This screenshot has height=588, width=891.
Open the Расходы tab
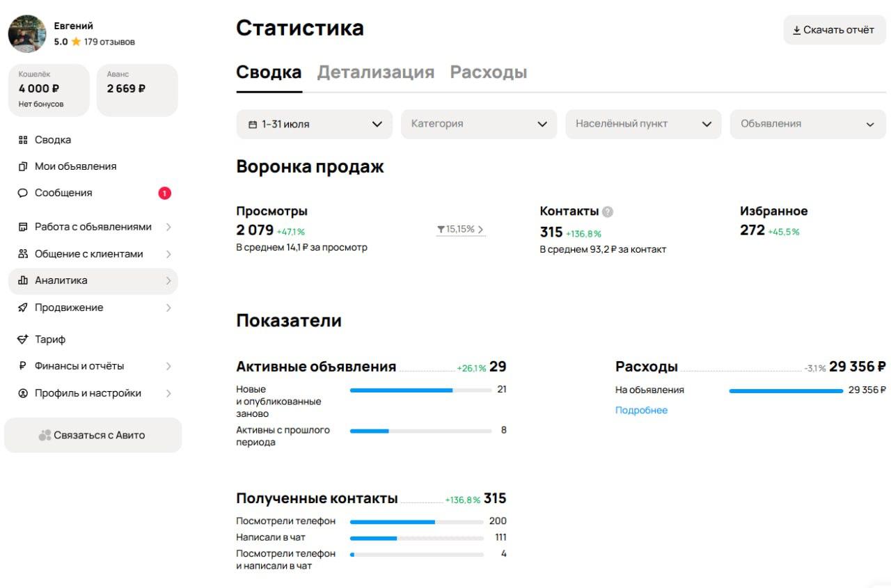pos(489,72)
